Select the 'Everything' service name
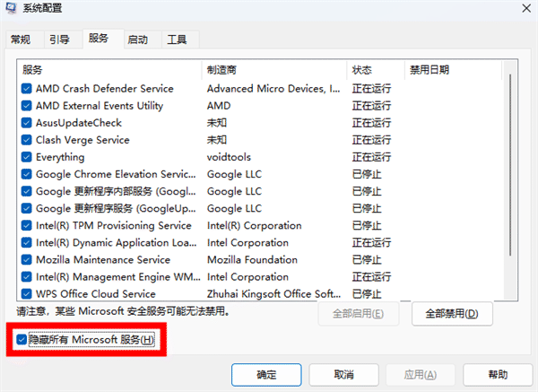Image resolution: width=538 pixels, height=392 pixels. pos(60,157)
